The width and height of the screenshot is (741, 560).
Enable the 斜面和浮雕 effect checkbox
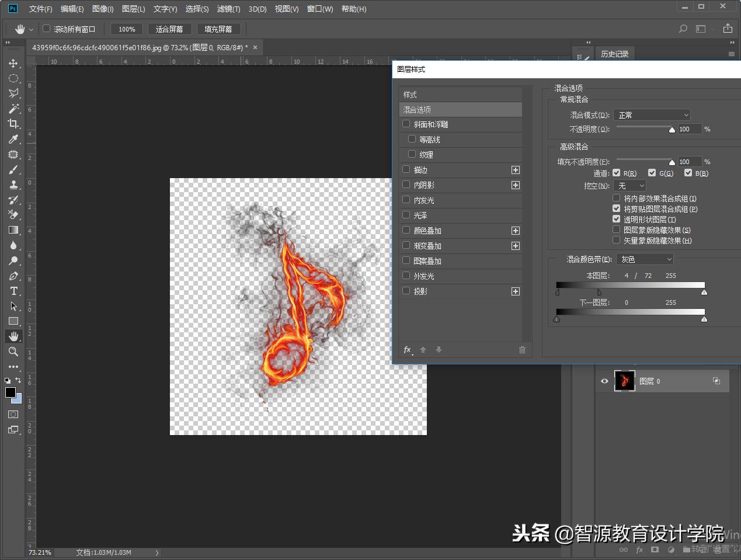[406, 124]
